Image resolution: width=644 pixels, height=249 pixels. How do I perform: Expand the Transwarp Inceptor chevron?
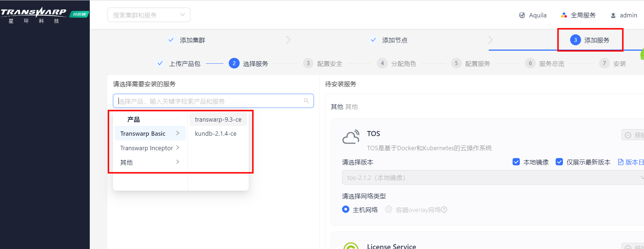[177, 148]
